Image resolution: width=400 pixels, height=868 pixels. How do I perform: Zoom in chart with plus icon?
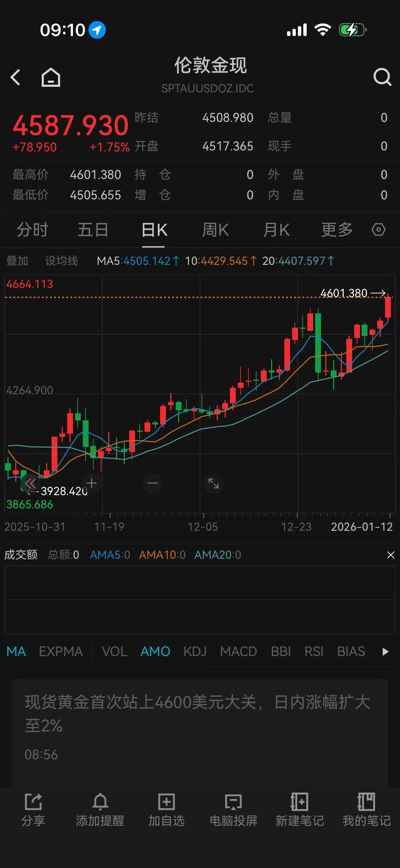[91, 483]
